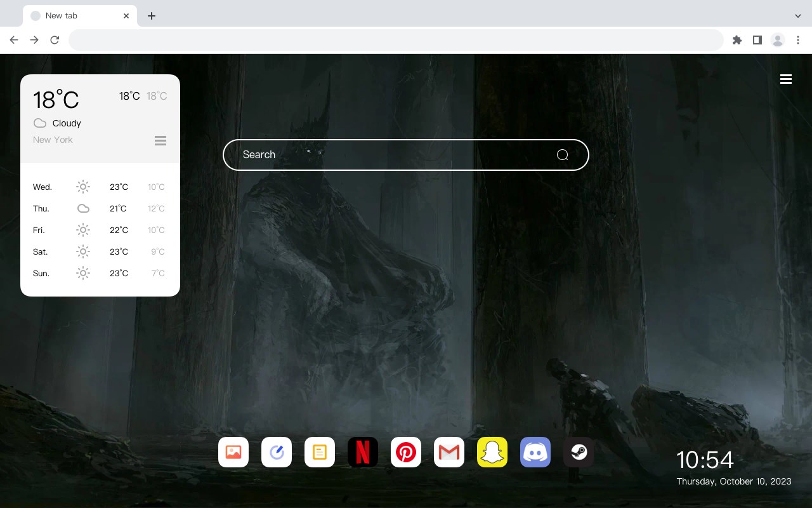Focus the browser address bar

(396, 40)
